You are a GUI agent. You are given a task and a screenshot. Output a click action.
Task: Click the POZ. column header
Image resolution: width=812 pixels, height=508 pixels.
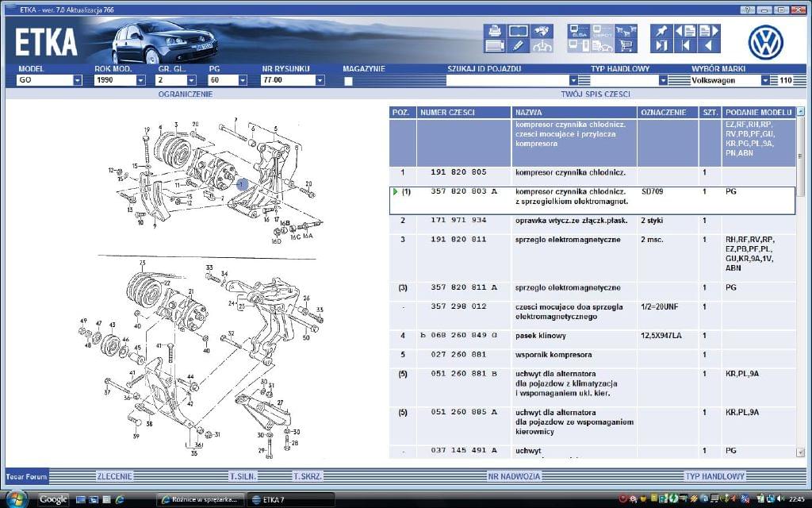[x=402, y=112]
